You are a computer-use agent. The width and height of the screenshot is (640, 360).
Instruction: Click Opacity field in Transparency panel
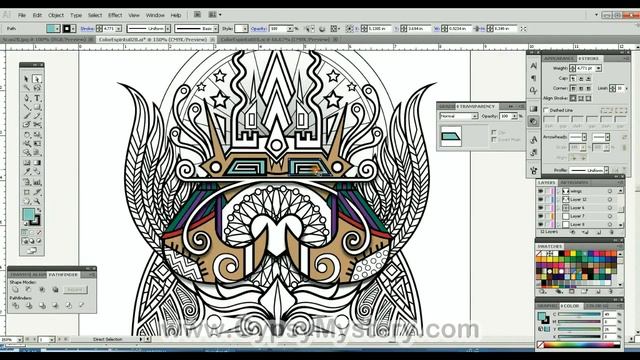(505, 116)
